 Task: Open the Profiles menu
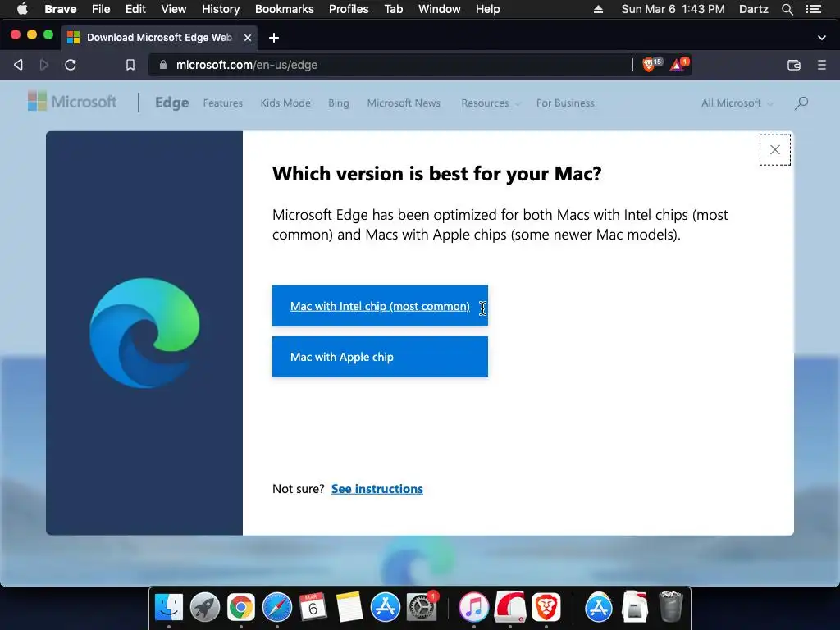(349, 9)
